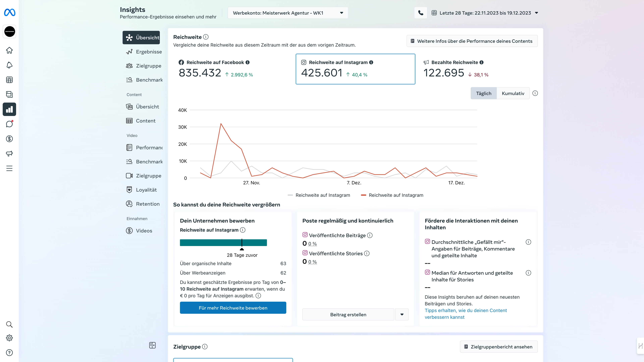Open the Letzte 28 Tage date range dropdown
644x362 pixels.
coord(485,13)
